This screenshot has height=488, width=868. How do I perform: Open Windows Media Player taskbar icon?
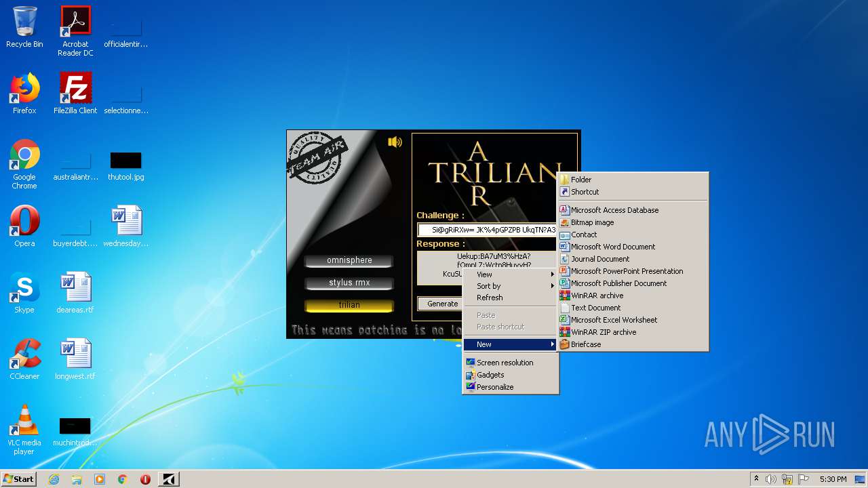(x=100, y=479)
